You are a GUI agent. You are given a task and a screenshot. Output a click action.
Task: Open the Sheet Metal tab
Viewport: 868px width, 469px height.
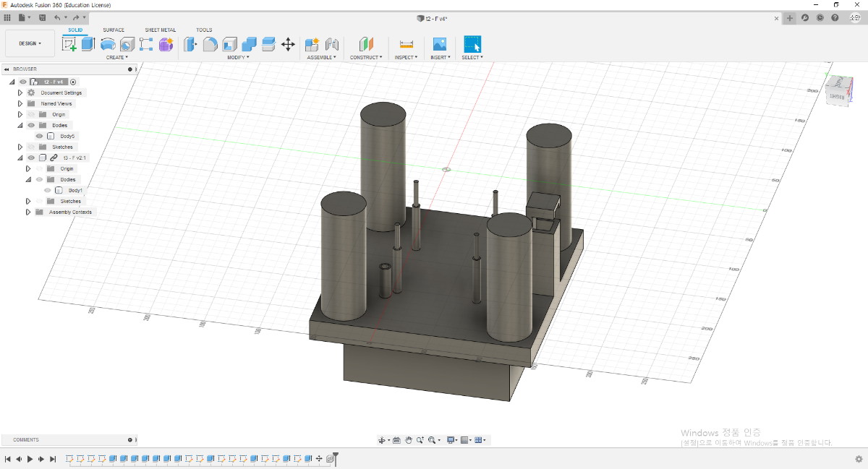(160, 30)
